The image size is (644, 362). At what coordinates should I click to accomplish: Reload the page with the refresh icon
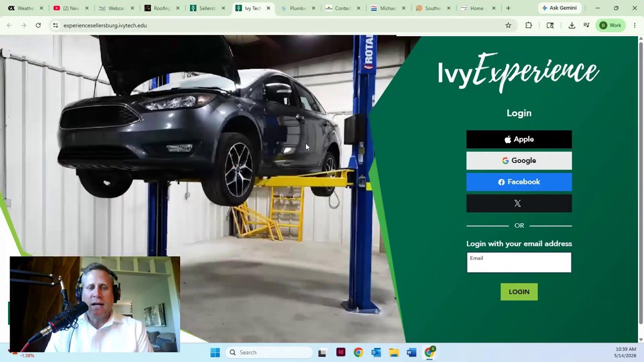[38, 25]
